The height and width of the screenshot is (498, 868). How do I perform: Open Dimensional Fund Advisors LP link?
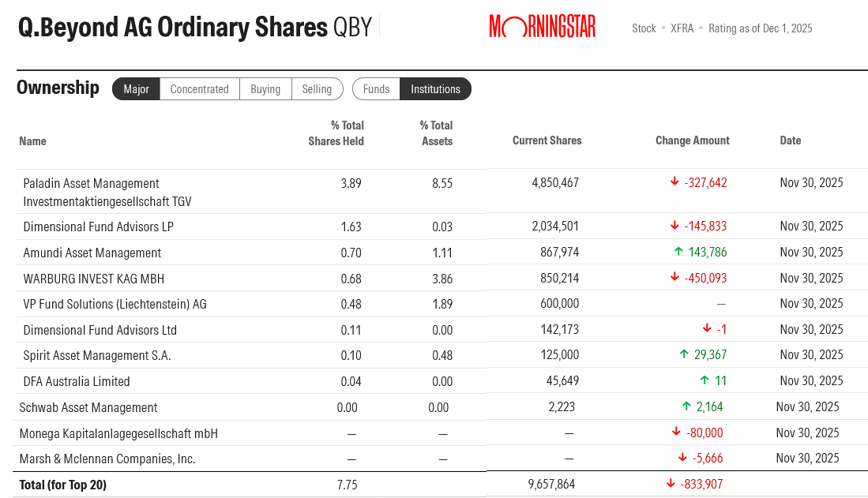tap(98, 227)
